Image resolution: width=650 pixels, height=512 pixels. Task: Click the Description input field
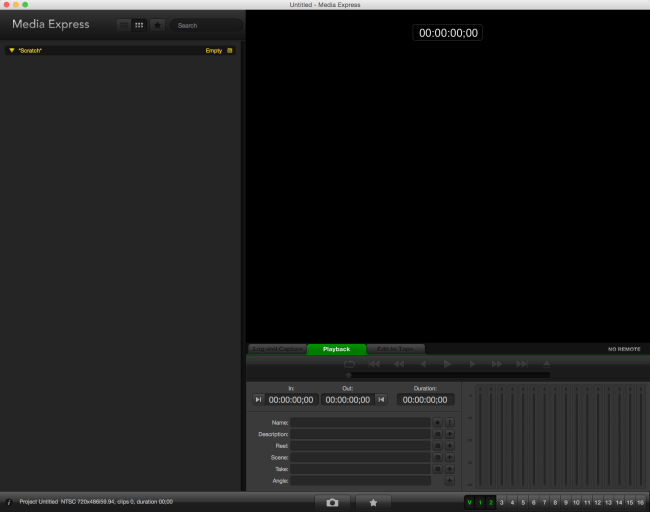360,434
